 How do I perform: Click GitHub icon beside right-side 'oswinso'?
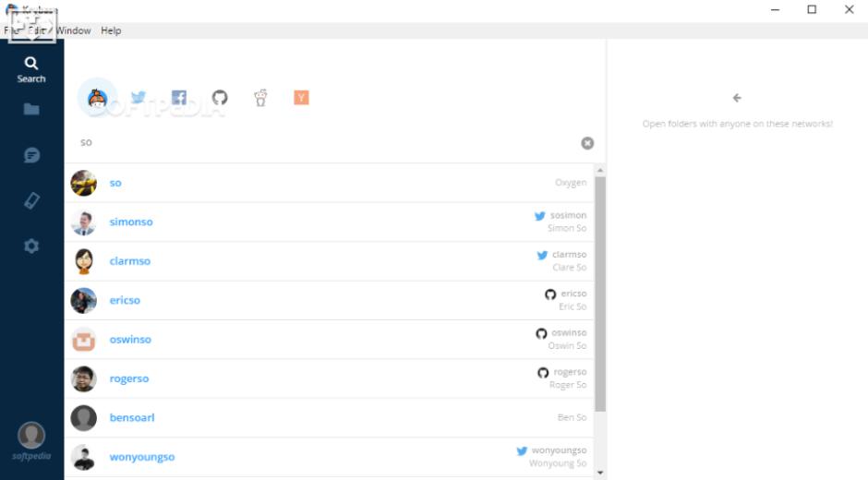[541, 333]
